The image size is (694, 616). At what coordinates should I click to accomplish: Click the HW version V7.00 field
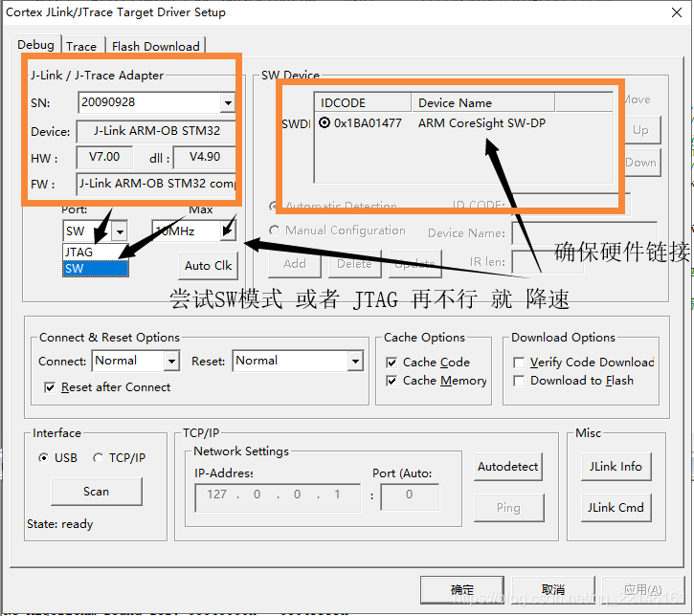tap(104, 158)
